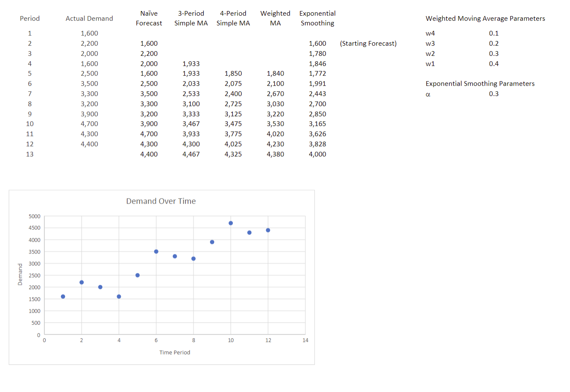Select 4-period MA value 2,075

click(x=233, y=84)
